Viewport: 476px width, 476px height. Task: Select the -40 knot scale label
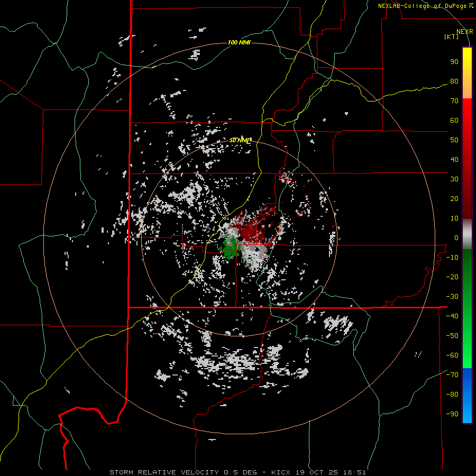coord(452,316)
